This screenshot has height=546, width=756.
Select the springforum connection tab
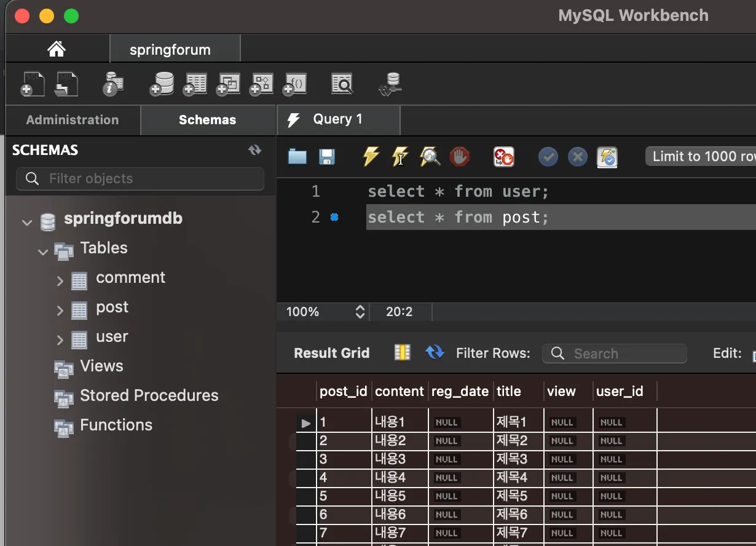coord(175,49)
